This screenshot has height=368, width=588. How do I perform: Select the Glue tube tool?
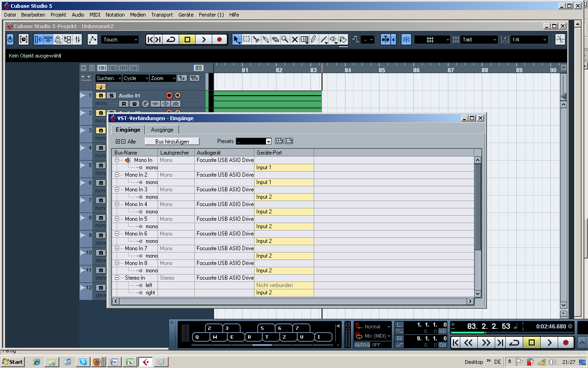(x=266, y=40)
